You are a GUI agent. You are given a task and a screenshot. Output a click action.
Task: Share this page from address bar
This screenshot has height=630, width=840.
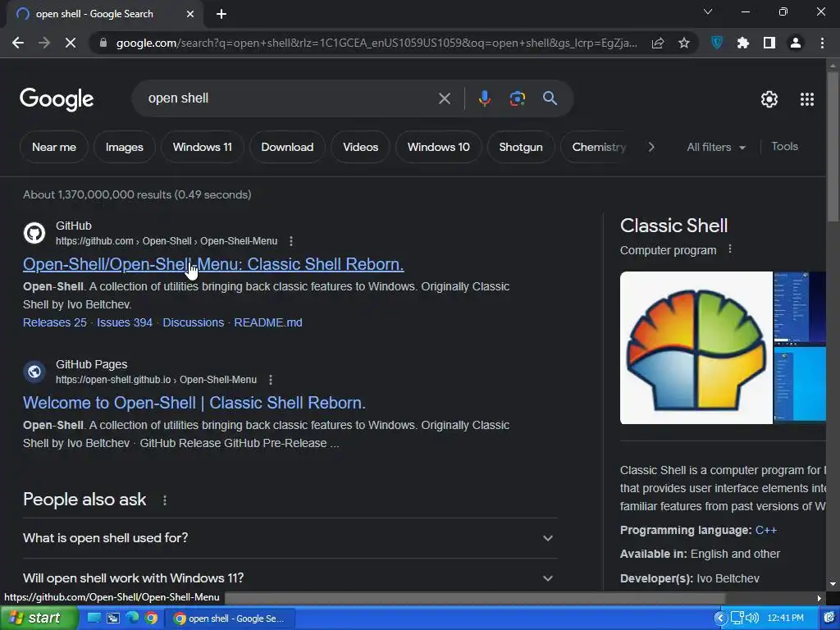click(657, 43)
